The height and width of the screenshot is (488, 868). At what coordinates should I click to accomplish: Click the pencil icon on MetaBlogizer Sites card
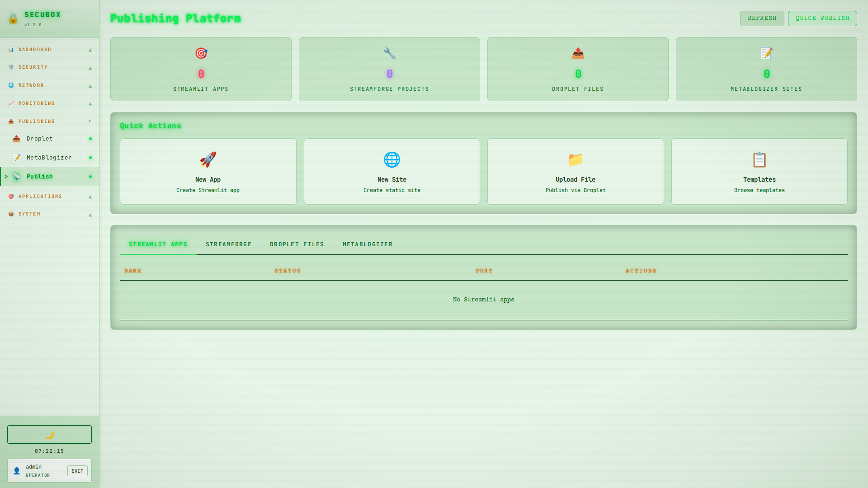(766, 53)
